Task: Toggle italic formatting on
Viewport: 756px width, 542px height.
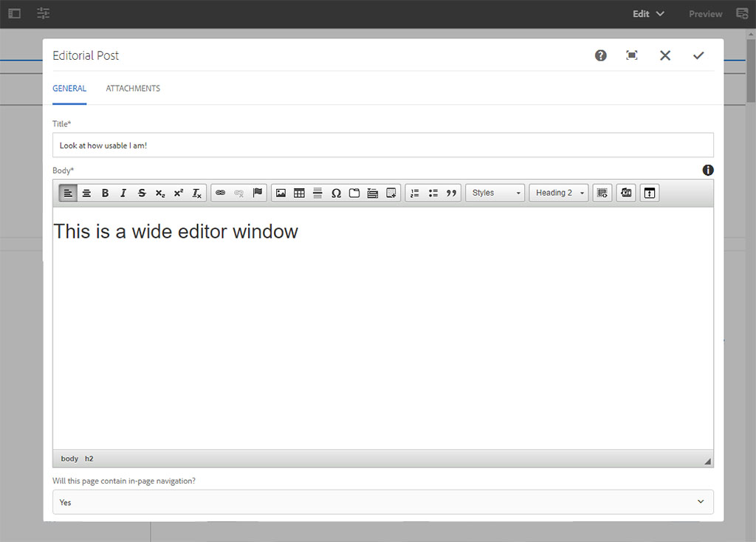Action: (x=123, y=193)
